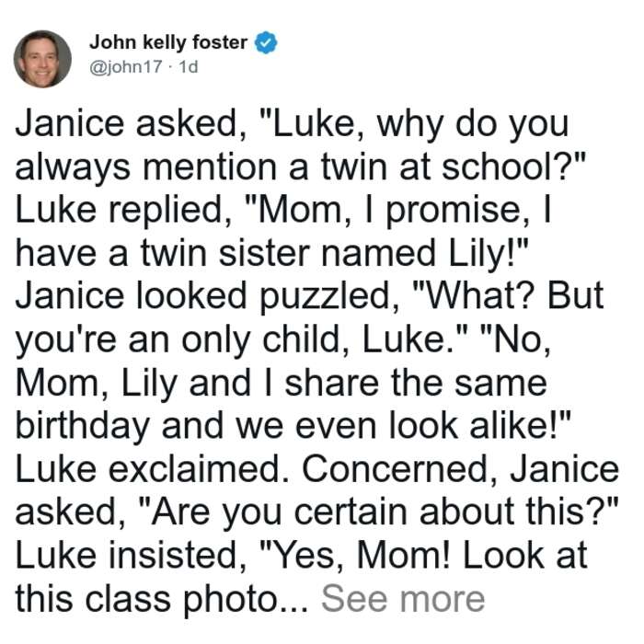
Task: Visit the @john17 handle link
Action: (x=126, y=66)
